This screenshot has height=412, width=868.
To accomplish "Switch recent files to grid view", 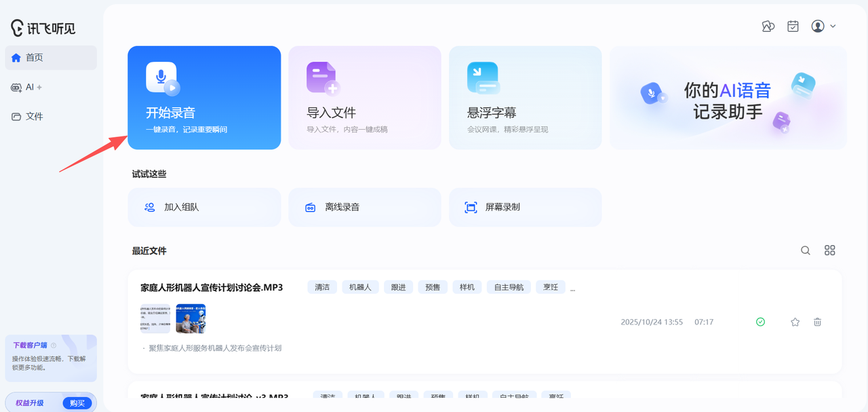I will point(829,250).
